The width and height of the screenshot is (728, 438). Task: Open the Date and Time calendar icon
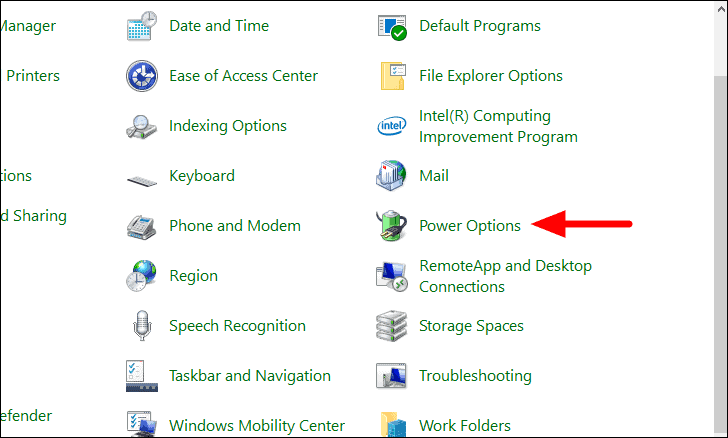[x=142, y=26]
